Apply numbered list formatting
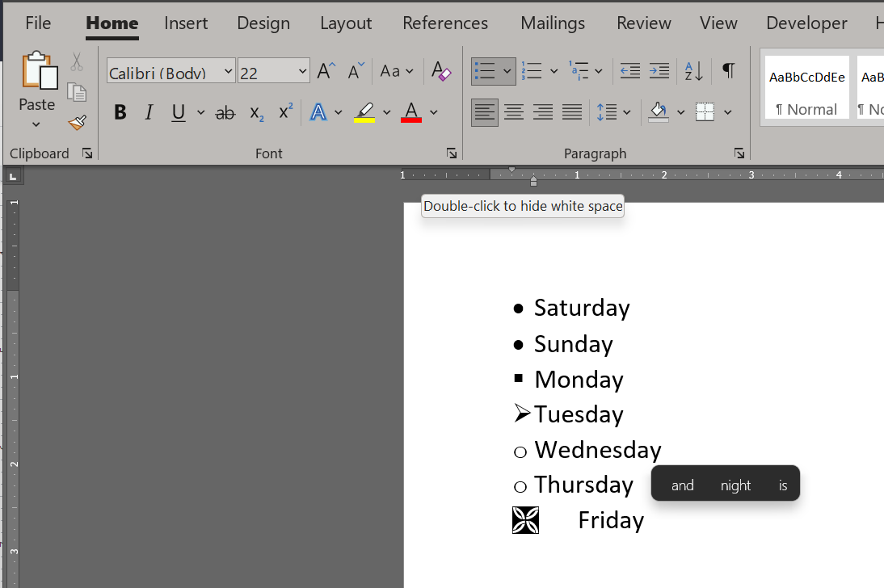The image size is (884, 588). (532, 71)
